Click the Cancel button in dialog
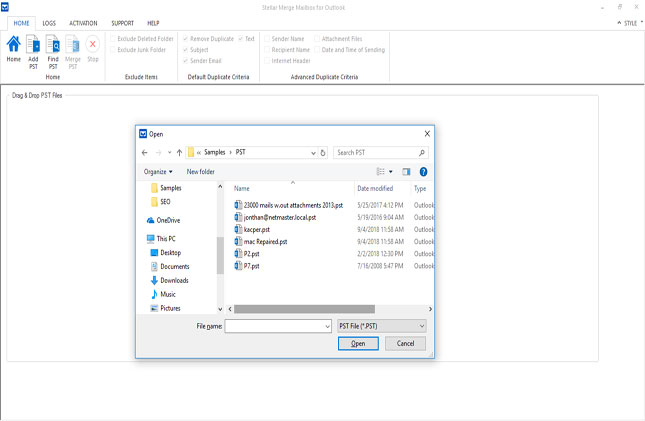 click(x=405, y=343)
